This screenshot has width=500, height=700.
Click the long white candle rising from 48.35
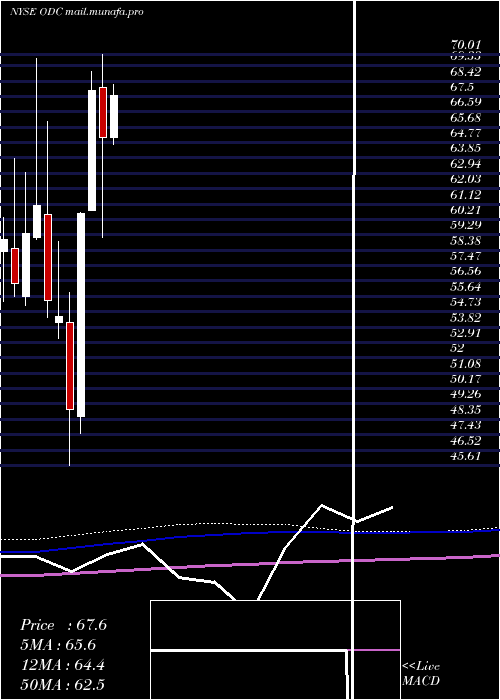click(81, 315)
